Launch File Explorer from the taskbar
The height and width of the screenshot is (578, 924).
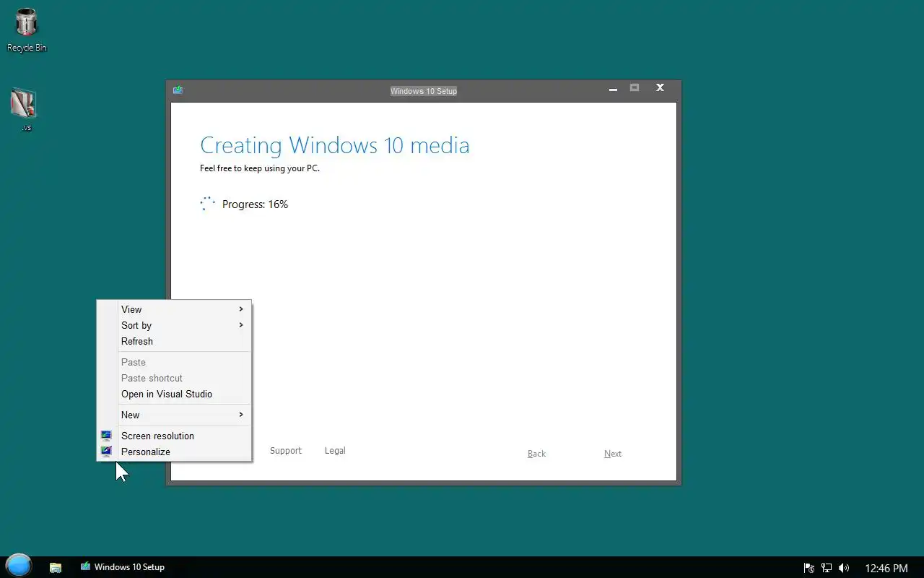[56, 567]
